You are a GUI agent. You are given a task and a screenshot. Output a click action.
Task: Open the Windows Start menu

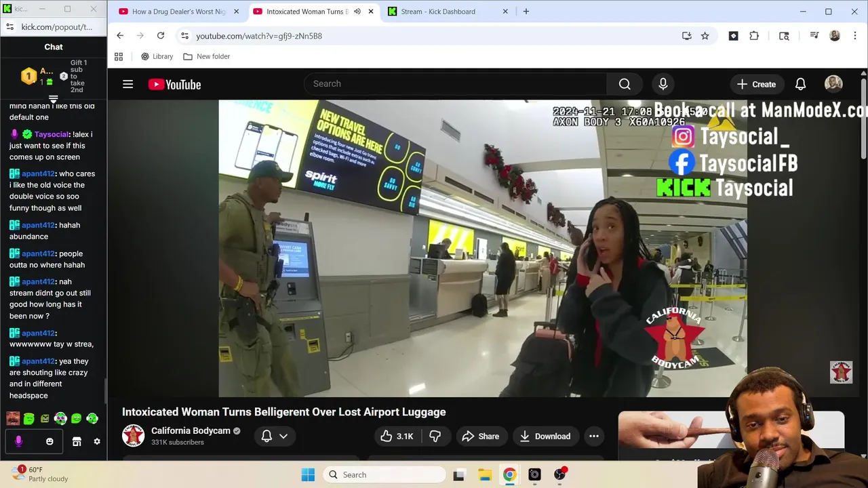click(308, 474)
